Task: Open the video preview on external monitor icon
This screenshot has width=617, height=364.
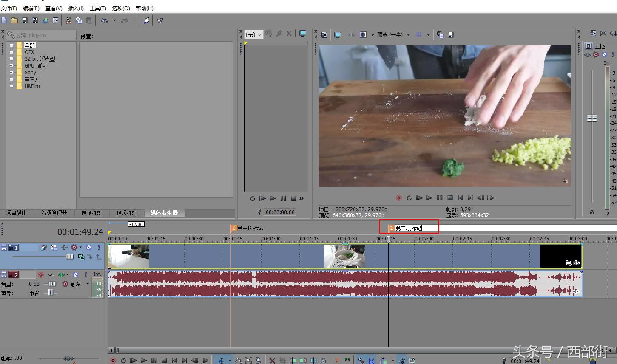Action: [338, 35]
